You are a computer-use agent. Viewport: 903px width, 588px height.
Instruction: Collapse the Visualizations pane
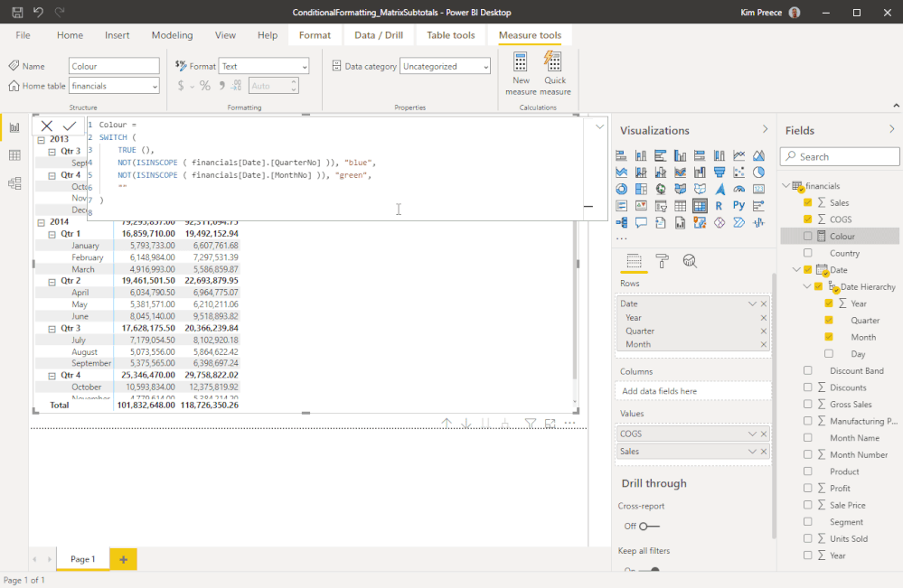click(x=765, y=129)
